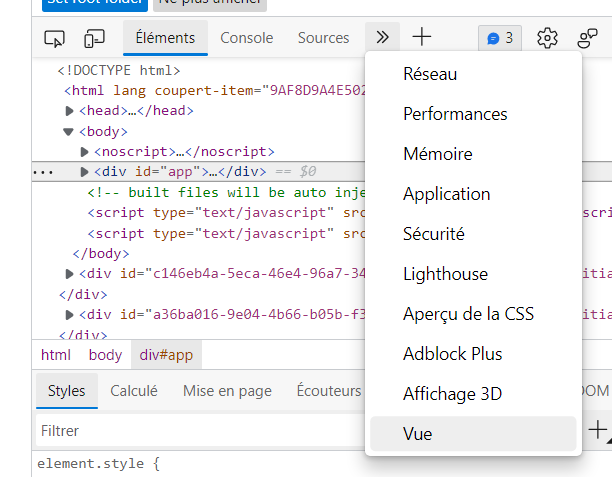Expand the div with id a36ba016
The image size is (612, 477).
tap(69, 315)
